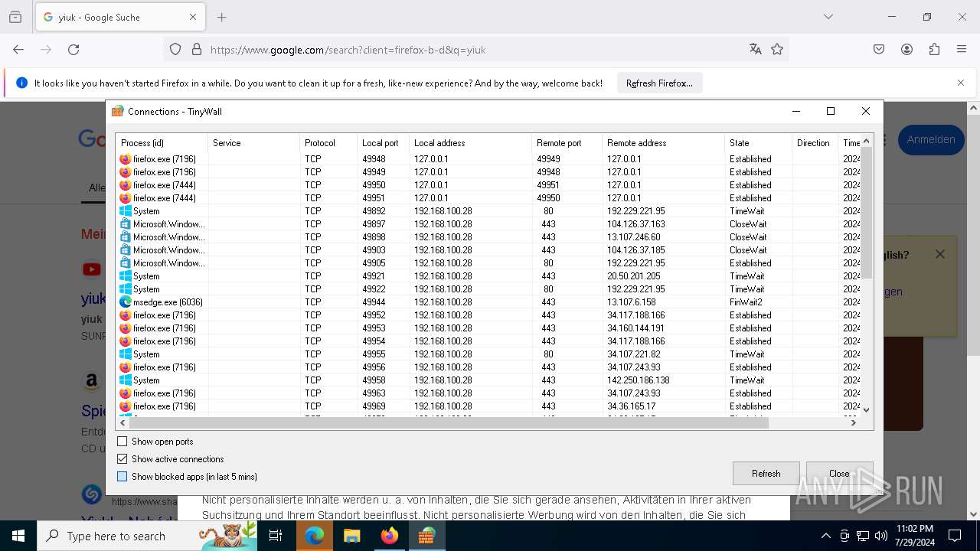Close the language suggestion popup on Google
Viewport: 980px width, 551px height.
[x=940, y=254]
